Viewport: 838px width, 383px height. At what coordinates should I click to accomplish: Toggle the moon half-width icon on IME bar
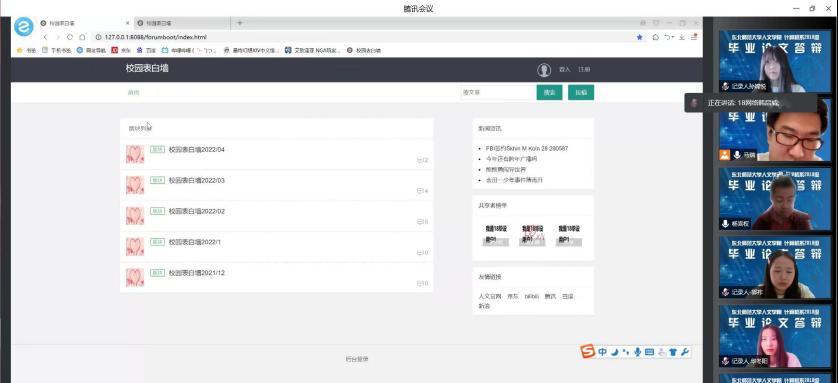[615, 352]
